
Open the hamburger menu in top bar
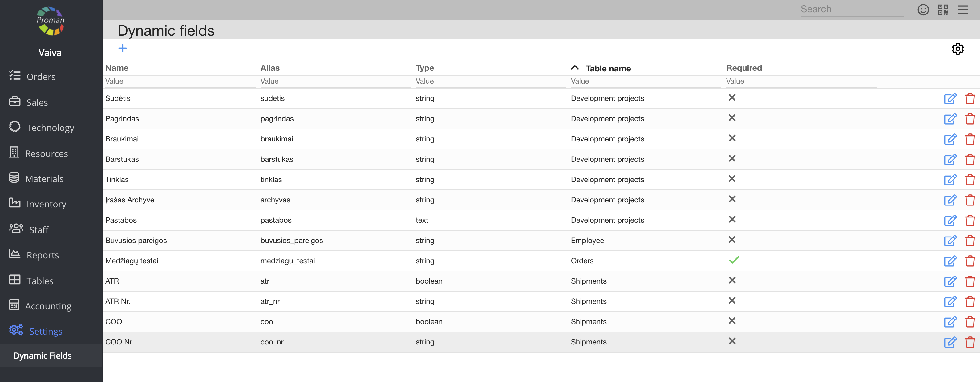click(x=962, y=10)
